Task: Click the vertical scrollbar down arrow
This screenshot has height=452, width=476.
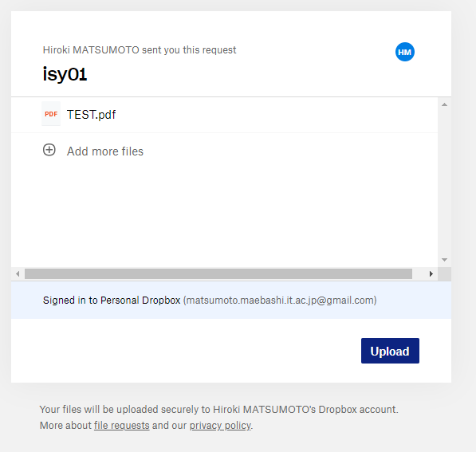Action: [x=444, y=260]
